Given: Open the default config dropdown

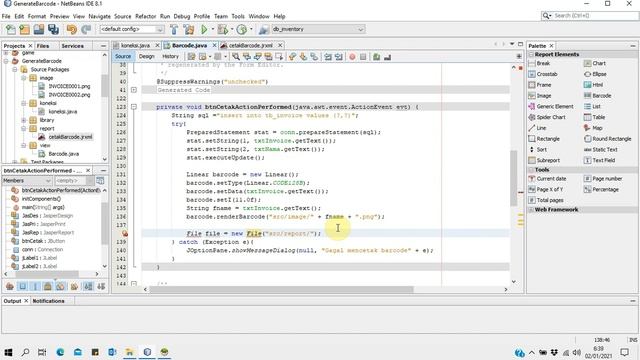Looking at the screenshot, I should (x=132, y=29).
